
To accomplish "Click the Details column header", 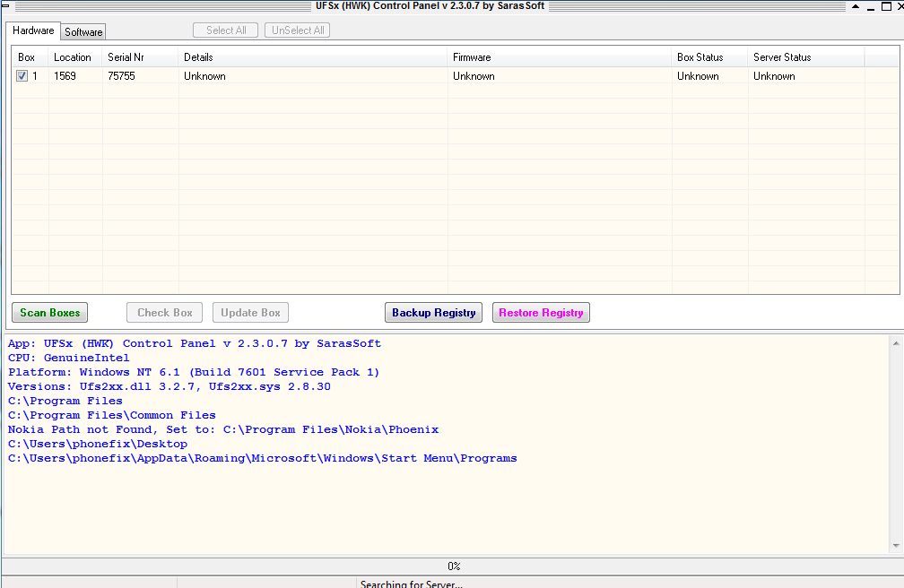I will [x=313, y=57].
